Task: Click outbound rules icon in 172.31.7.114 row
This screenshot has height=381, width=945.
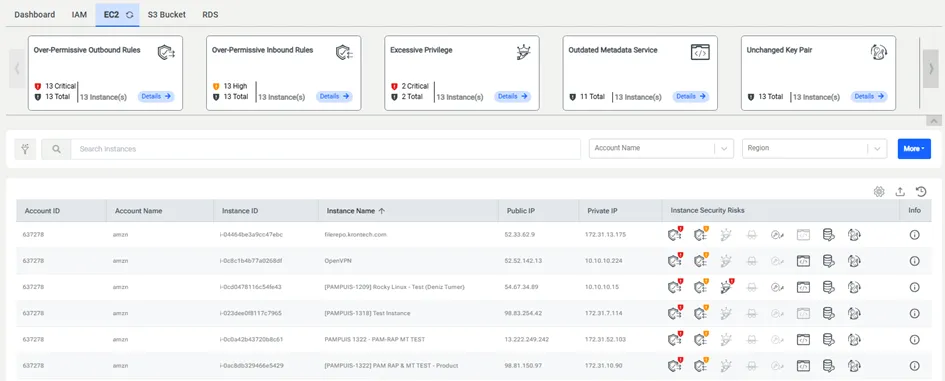Action: coord(674,313)
